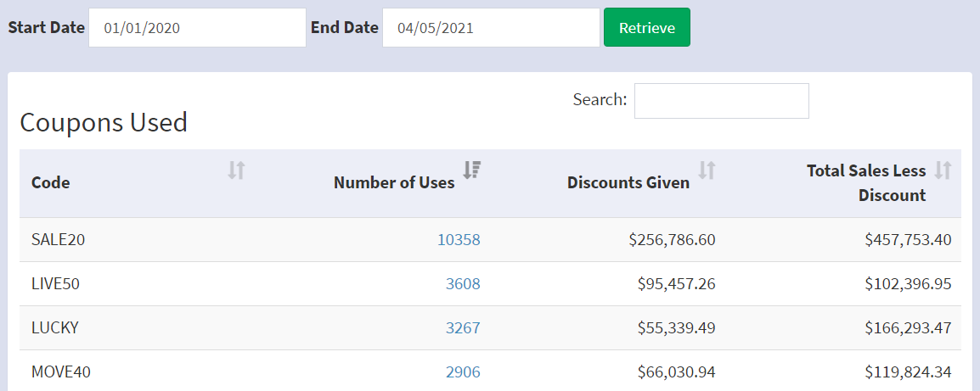Screen dimensions: 980x391
Task: Click the Total Sales Less Discount header
Action: coord(866,183)
